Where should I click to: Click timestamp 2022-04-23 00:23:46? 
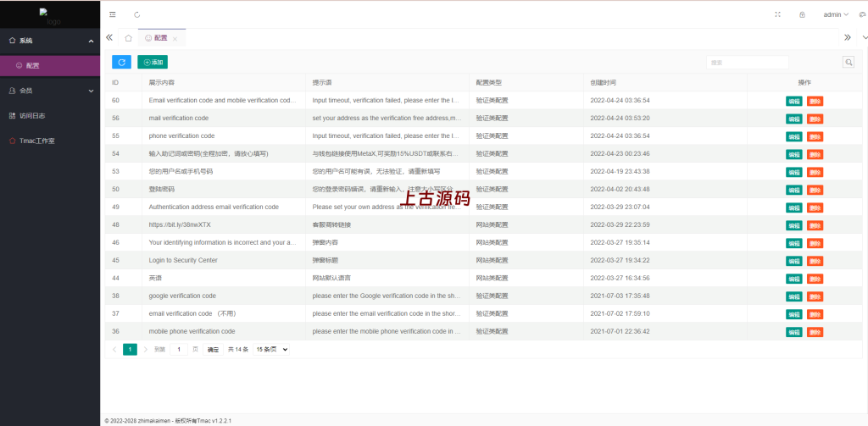coord(620,153)
